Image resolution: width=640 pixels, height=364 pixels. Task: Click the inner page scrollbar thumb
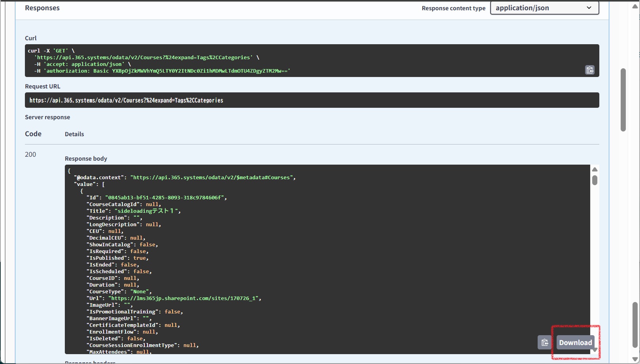click(623, 100)
